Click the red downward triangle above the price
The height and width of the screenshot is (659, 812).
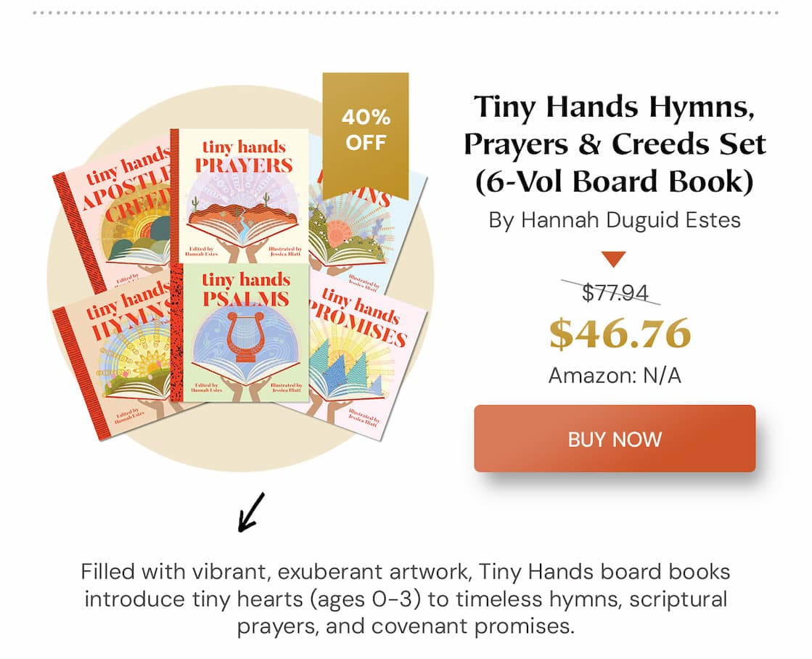click(x=614, y=259)
